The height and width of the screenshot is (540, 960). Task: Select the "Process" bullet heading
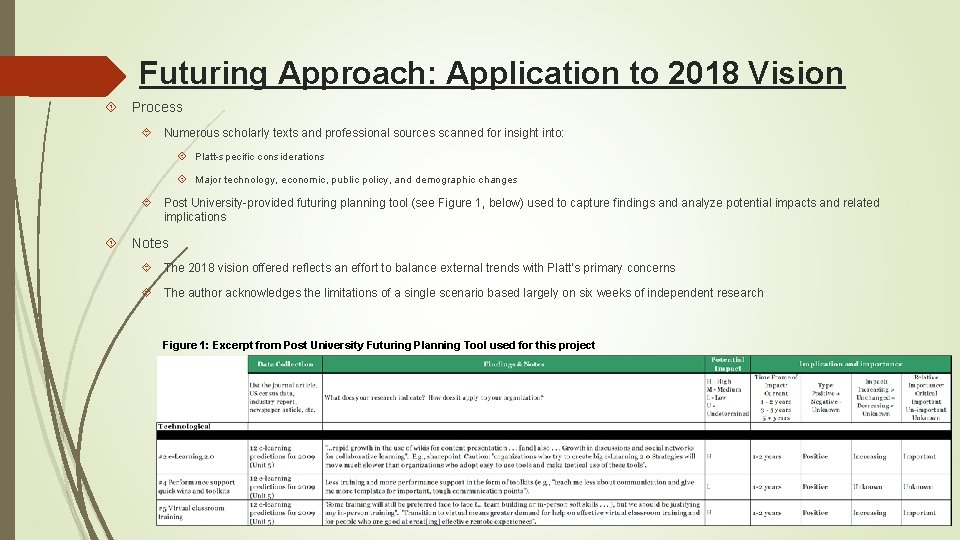(157, 107)
